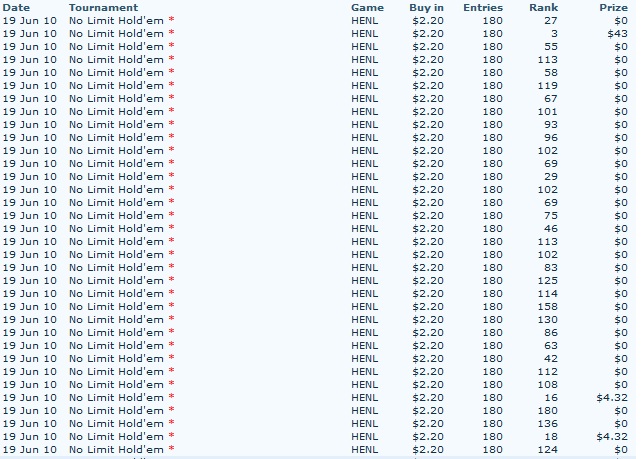The image size is (643, 459).
Task: Click the rank value 124
Action: [x=547, y=450]
